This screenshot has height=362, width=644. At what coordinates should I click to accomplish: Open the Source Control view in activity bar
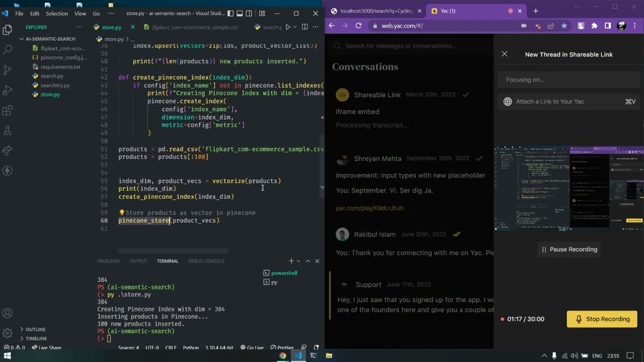point(8,70)
